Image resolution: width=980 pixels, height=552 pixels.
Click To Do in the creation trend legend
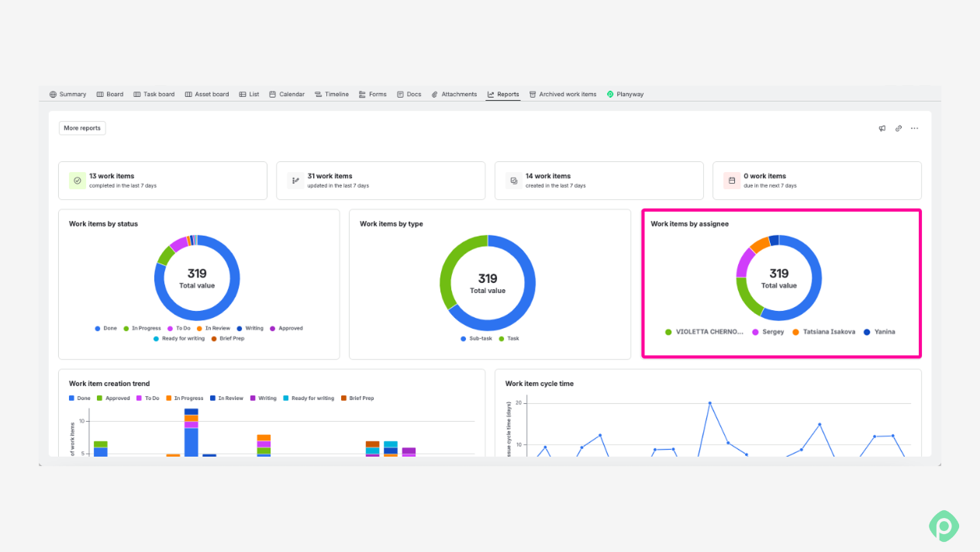tap(148, 398)
